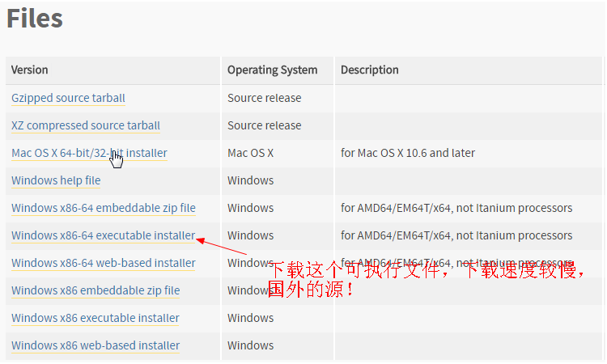Open the Windows help file link
The width and height of the screenshot is (607, 364).
point(56,180)
